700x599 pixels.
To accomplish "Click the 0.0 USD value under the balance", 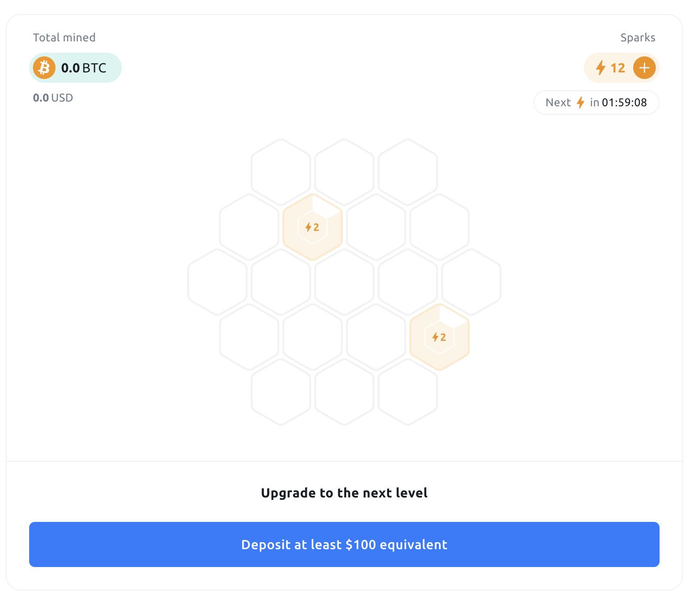I will pos(53,98).
